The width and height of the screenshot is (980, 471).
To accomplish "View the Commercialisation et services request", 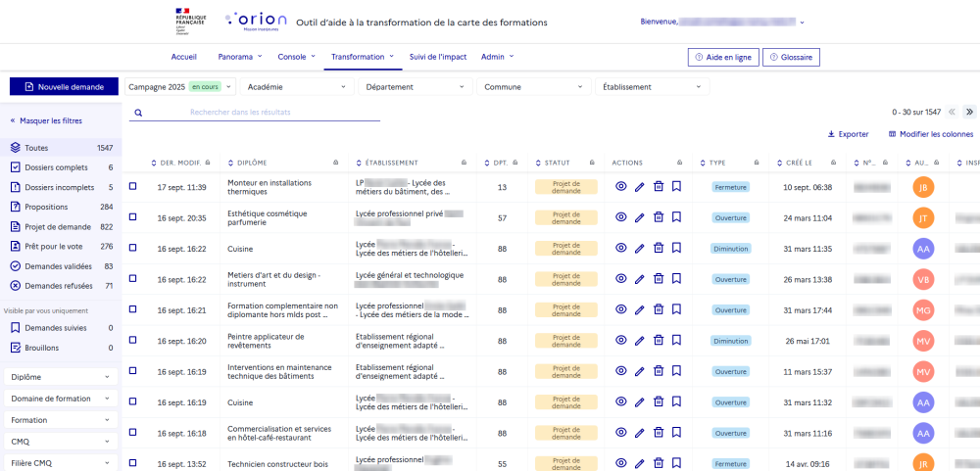I will click(620, 432).
